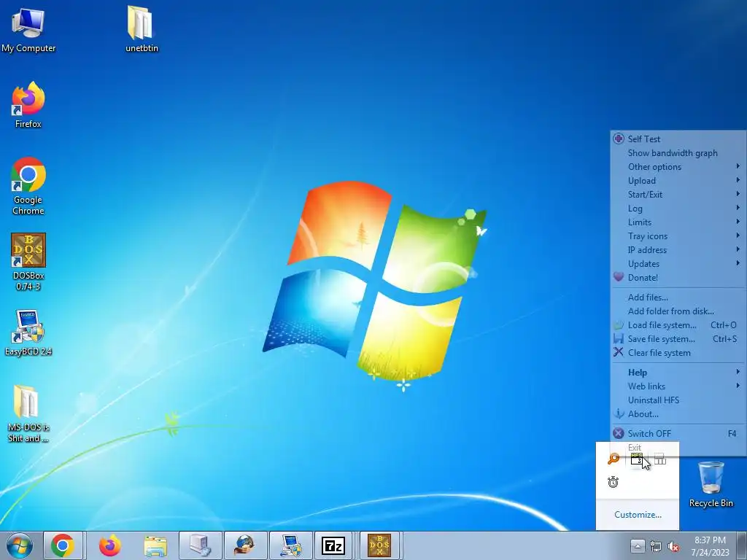Open EasyBCD from the taskbar
This screenshot has height=560, width=747.
290,545
